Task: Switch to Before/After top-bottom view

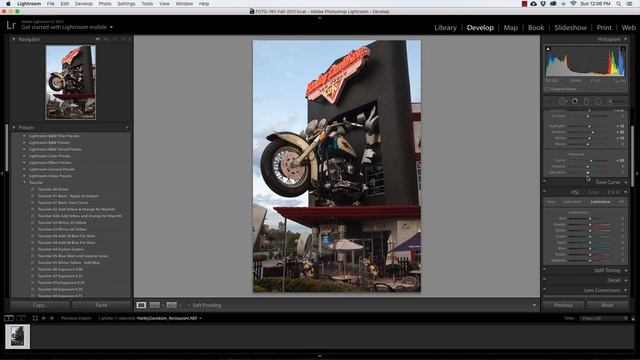Action: coord(171,305)
